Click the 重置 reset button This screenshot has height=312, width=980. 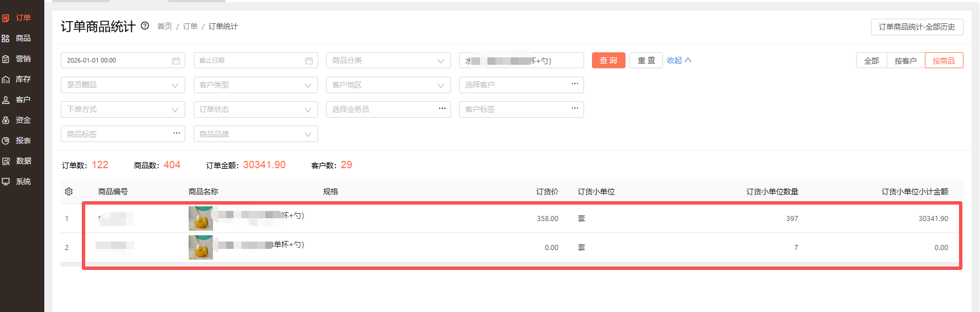tap(647, 60)
